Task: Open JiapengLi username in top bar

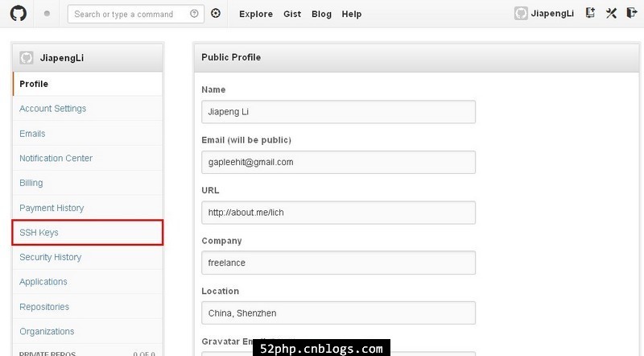Action: (x=552, y=14)
